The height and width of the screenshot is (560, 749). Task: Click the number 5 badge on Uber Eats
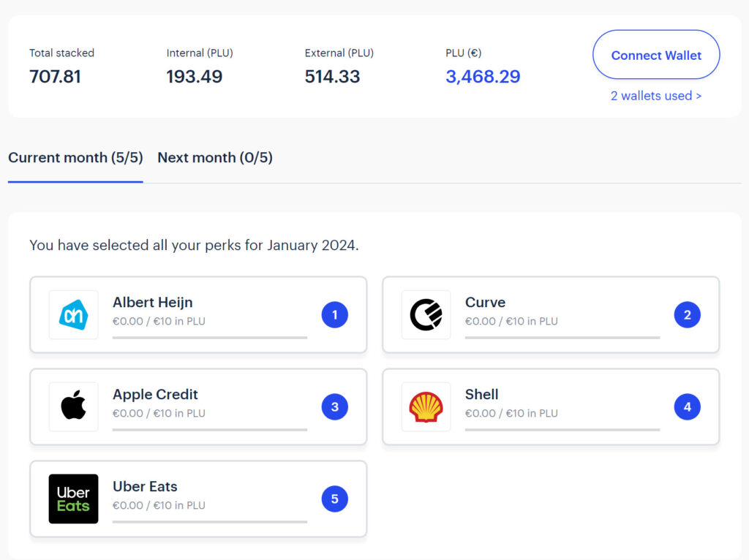click(335, 499)
